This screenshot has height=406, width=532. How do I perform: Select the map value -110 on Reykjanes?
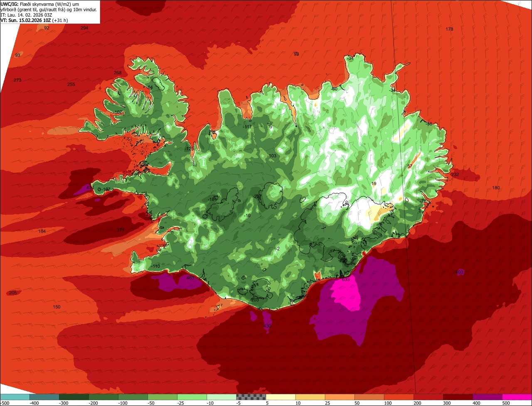[155, 266]
